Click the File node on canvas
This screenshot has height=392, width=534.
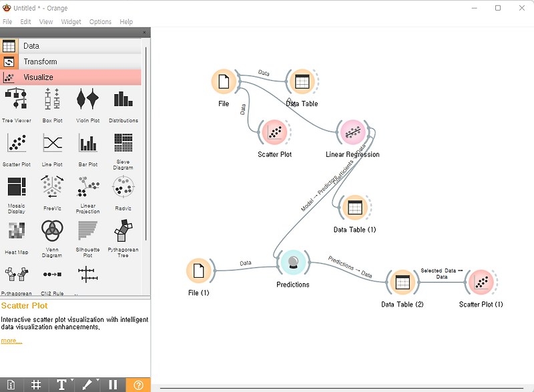224,81
